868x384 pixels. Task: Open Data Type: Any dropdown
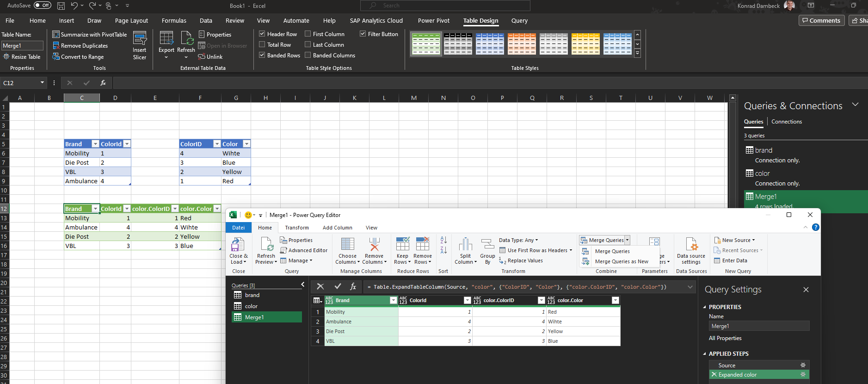tap(518, 240)
